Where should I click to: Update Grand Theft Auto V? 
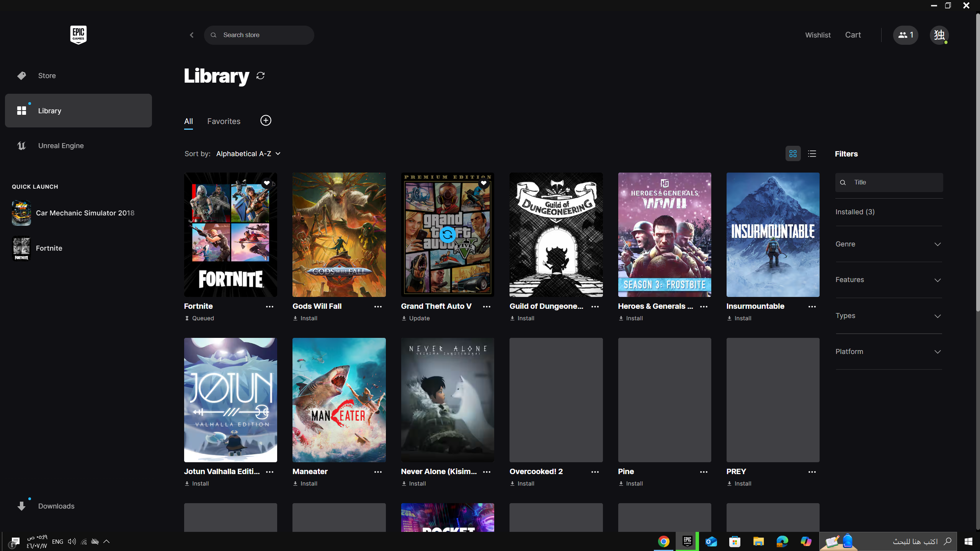pos(415,318)
